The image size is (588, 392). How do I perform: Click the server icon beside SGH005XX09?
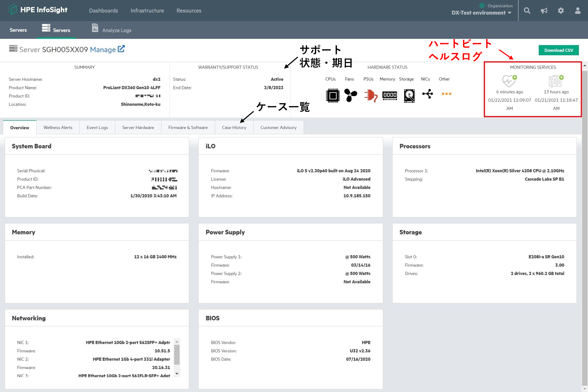click(13, 48)
